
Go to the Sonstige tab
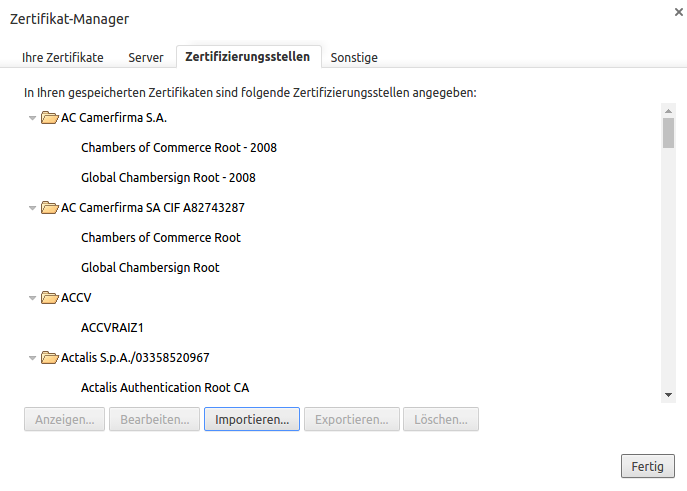[354, 58]
